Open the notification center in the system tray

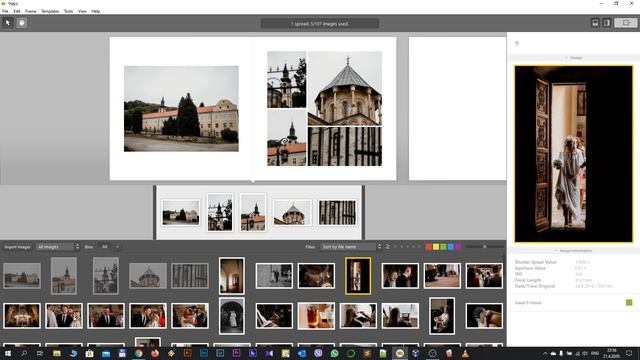point(629,353)
